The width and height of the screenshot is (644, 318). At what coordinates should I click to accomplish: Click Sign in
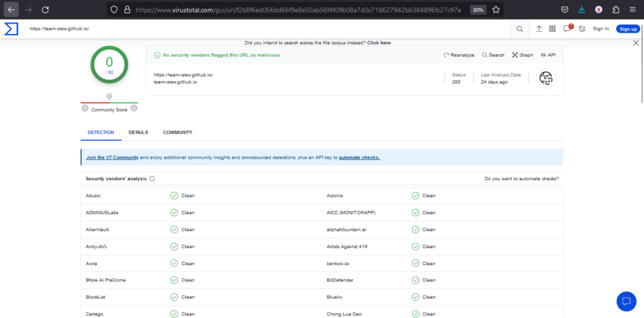pyautogui.click(x=601, y=29)
